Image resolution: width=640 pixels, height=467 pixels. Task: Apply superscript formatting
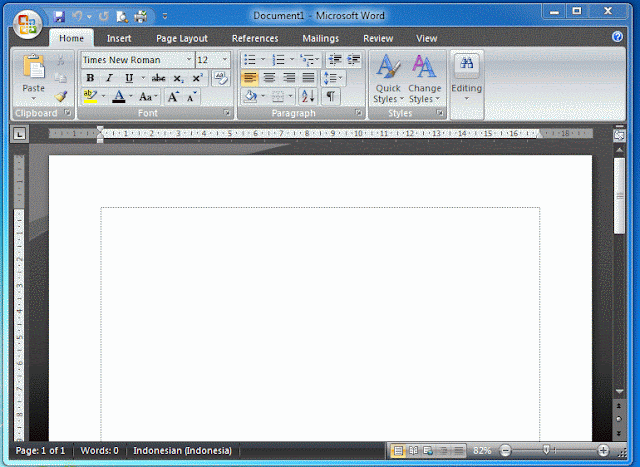click(198, 78)
